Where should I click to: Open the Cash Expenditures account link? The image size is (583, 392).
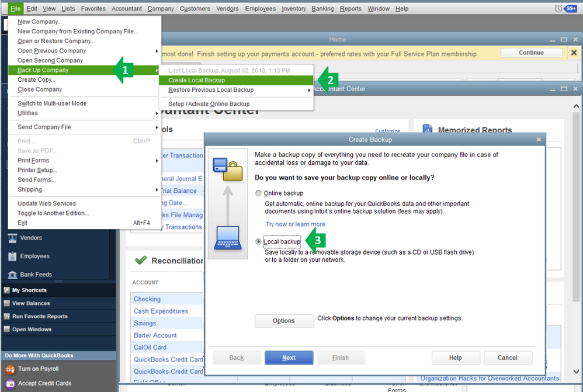click(x=161, y=311)
